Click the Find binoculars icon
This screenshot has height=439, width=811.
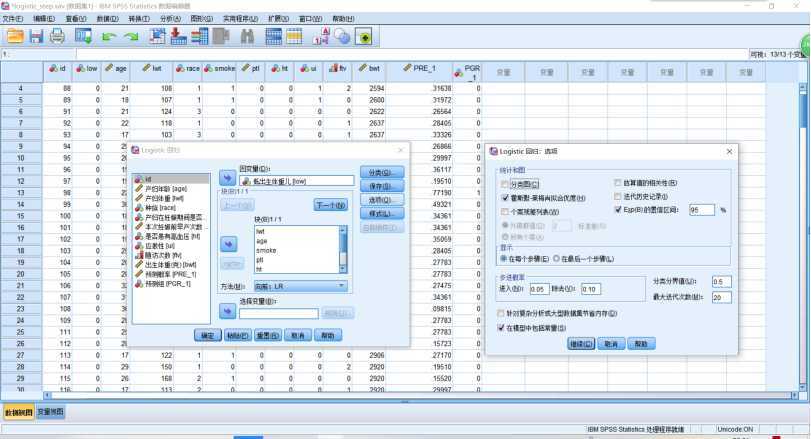[x=249, y=36]
